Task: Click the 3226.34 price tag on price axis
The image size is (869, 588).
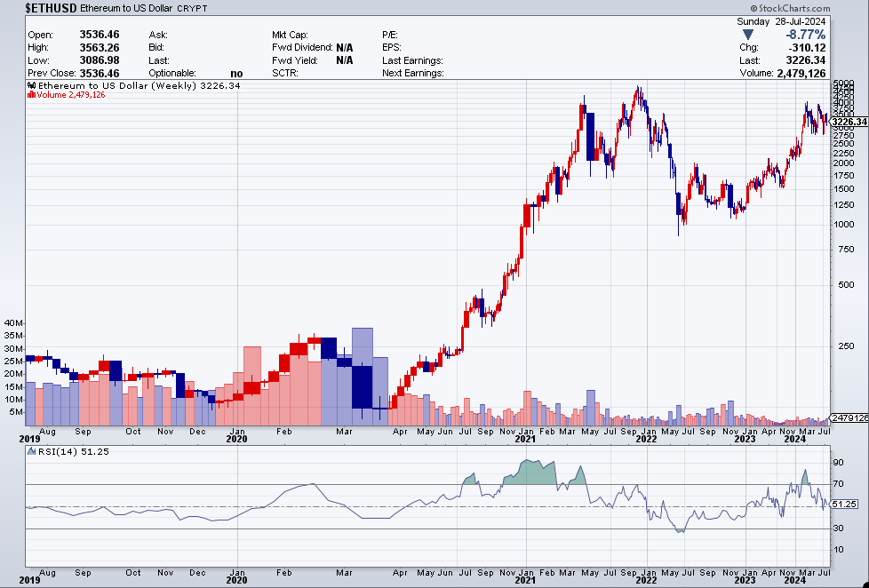Action: click(x=850, y=122)
